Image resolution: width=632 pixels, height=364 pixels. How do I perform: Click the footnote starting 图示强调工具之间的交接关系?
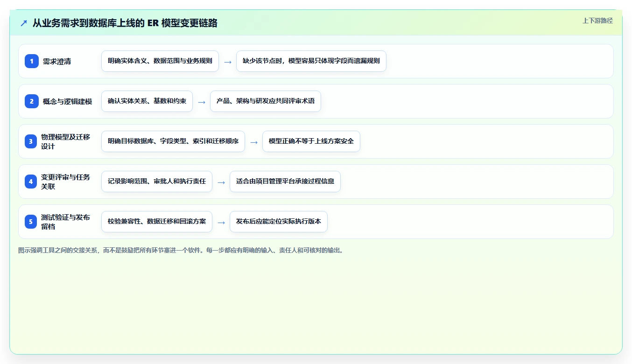pos(182,250)
